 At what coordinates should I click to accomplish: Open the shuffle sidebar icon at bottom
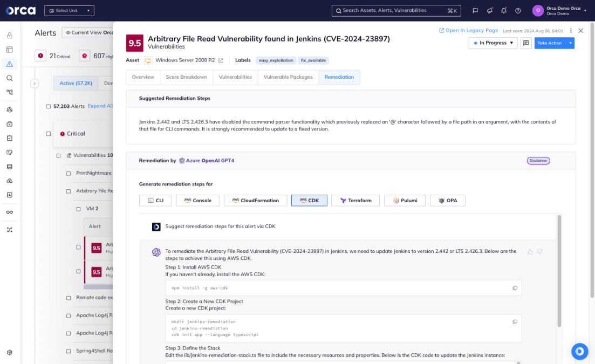tap(10, 230)
